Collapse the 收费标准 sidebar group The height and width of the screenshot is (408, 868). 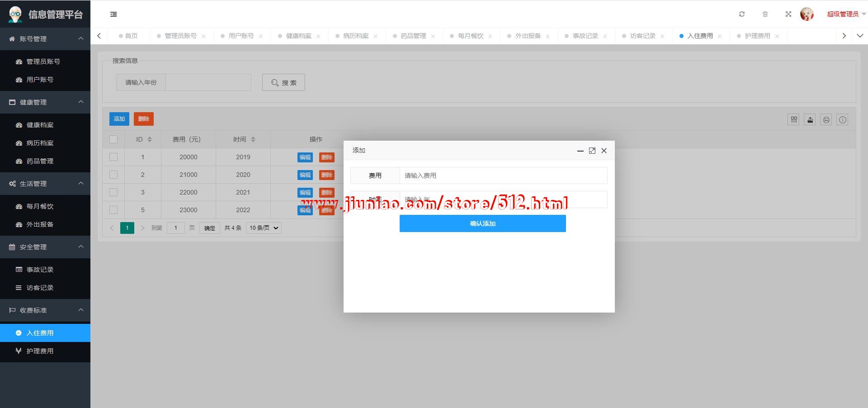[x=45, y=310]
